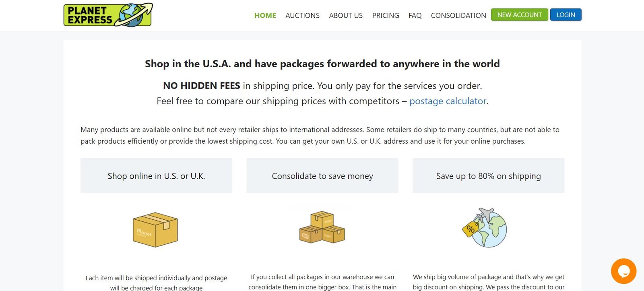Navigate to the AUCTIONS page
Viewport: 644px width, 291px height.
point(302,15)
